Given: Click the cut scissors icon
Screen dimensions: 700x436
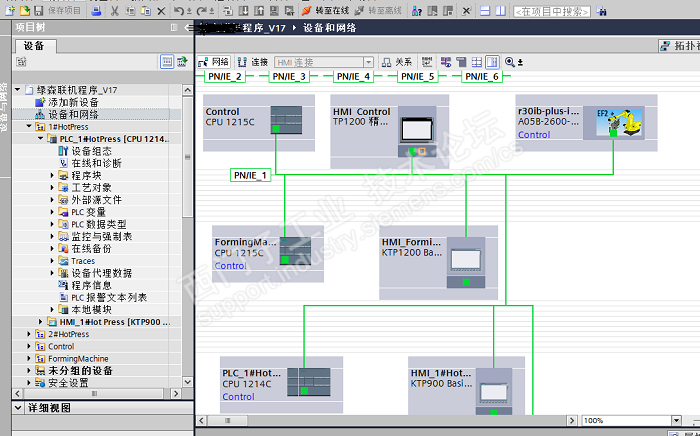Looking at the screenshot, I should pos(115,11).
